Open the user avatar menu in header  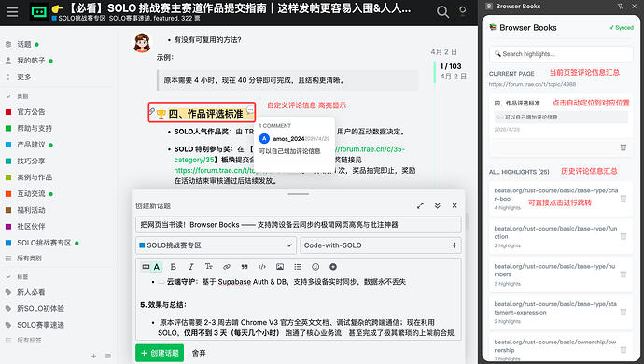point(462,10)
